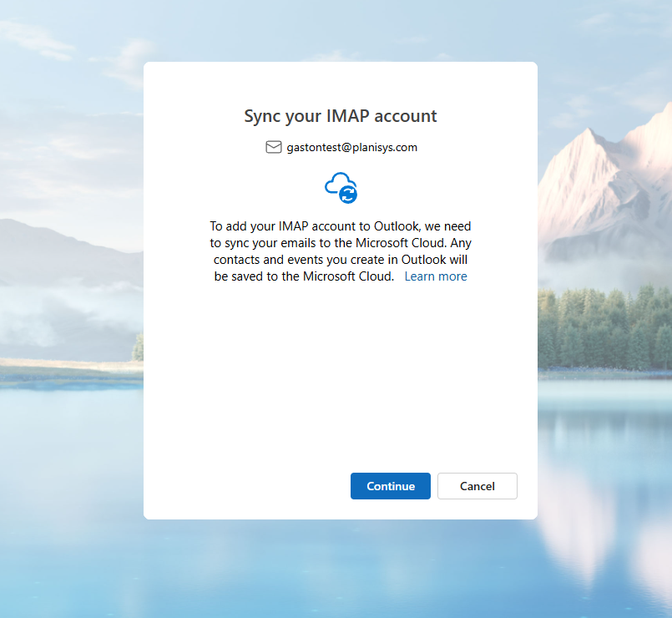Click the empty space below the description text
The height and width of the screenshot is (618, 672).
(x=340, y=376)
